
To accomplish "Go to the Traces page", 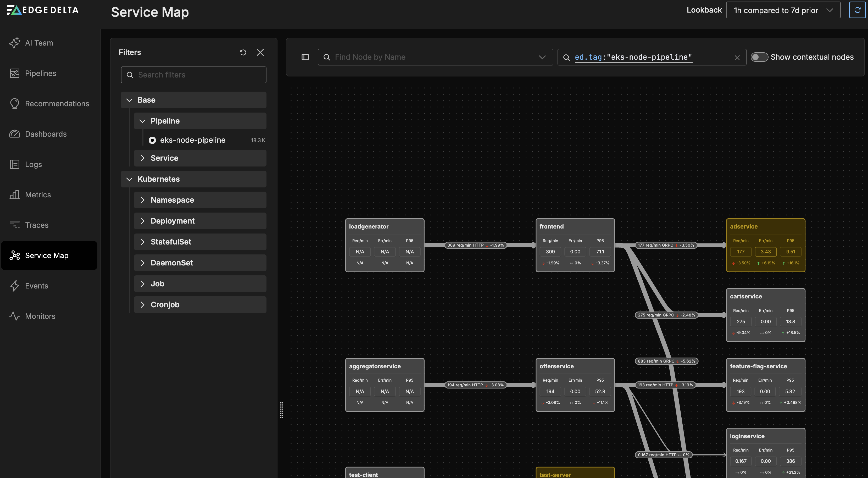I will point(36,225).
